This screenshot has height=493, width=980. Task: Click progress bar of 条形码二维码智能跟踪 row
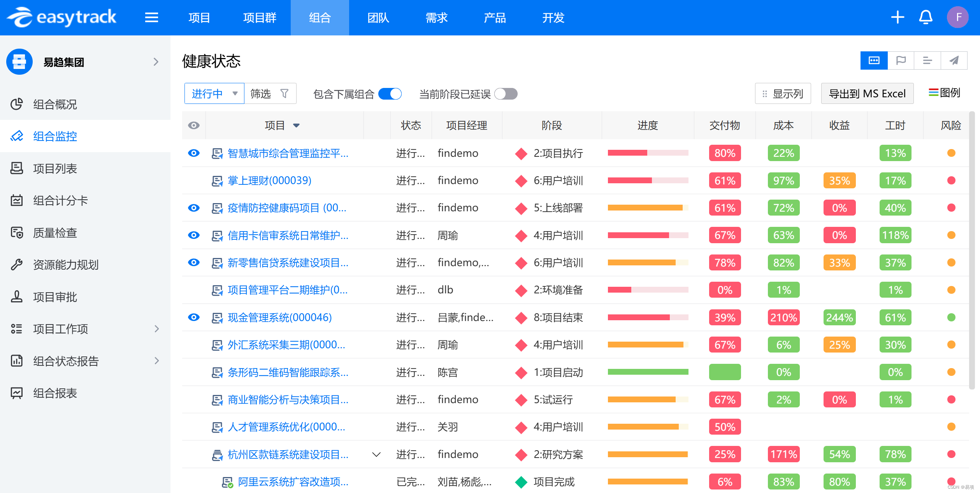coord(648,372)
